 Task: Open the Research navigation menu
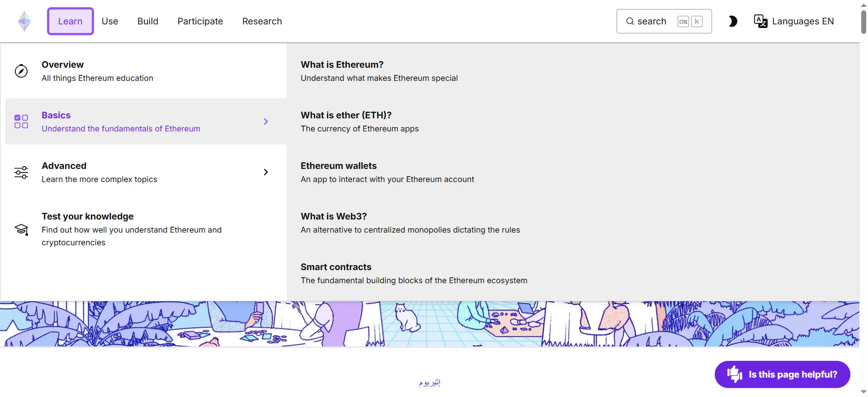262,21
